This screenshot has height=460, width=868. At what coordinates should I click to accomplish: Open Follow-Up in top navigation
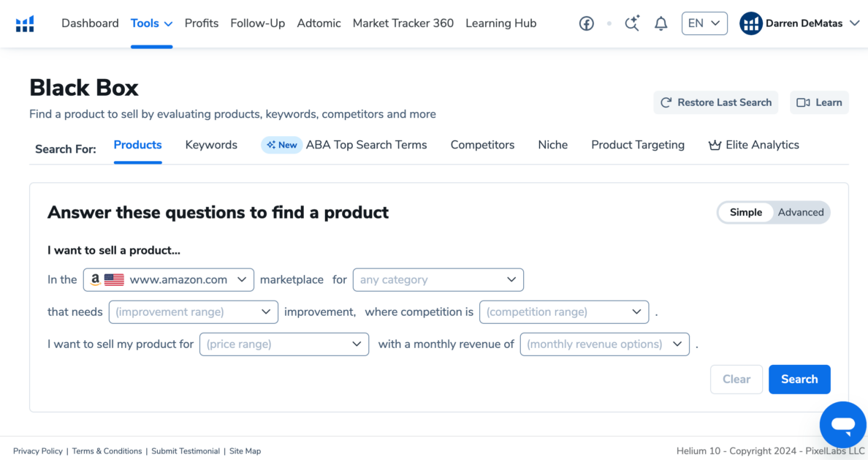click(257, 23)
